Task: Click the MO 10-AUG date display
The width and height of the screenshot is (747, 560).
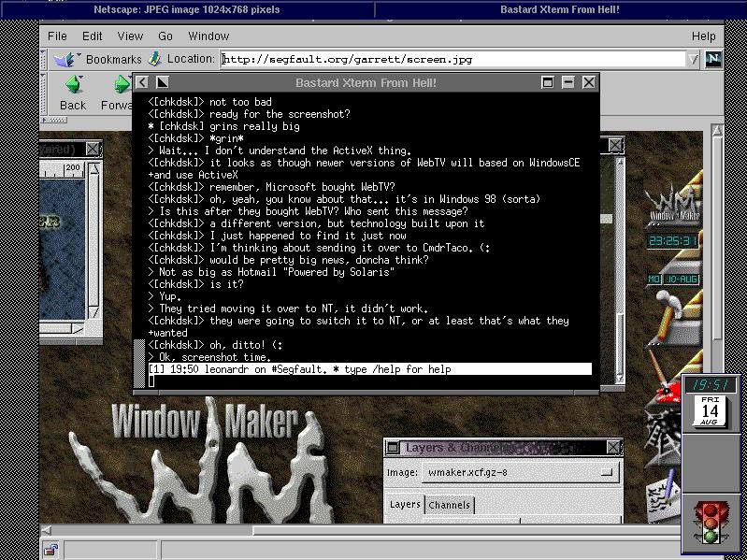Action: click(x=673, y=279)
